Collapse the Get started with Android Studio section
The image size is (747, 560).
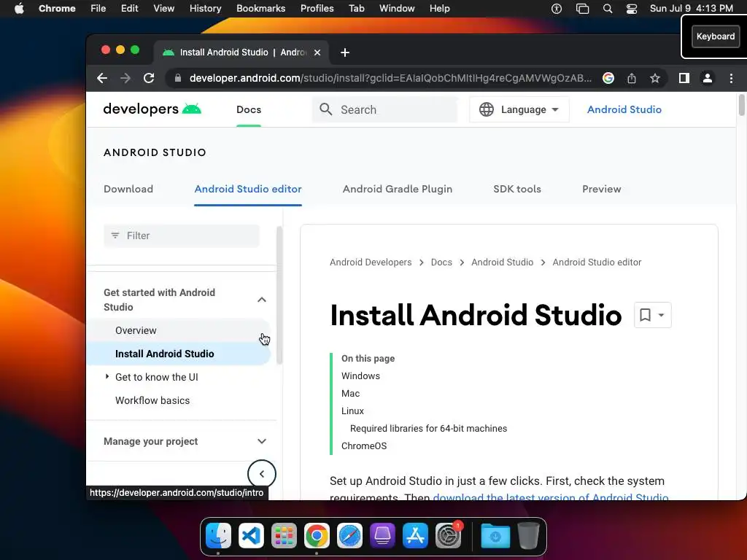point(262,300)
